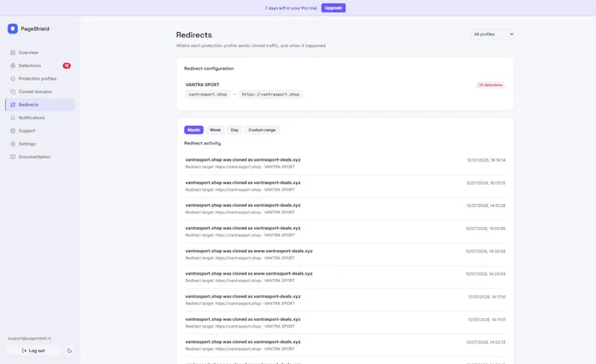Click the Protection profiles shield icon

(13, 79)
